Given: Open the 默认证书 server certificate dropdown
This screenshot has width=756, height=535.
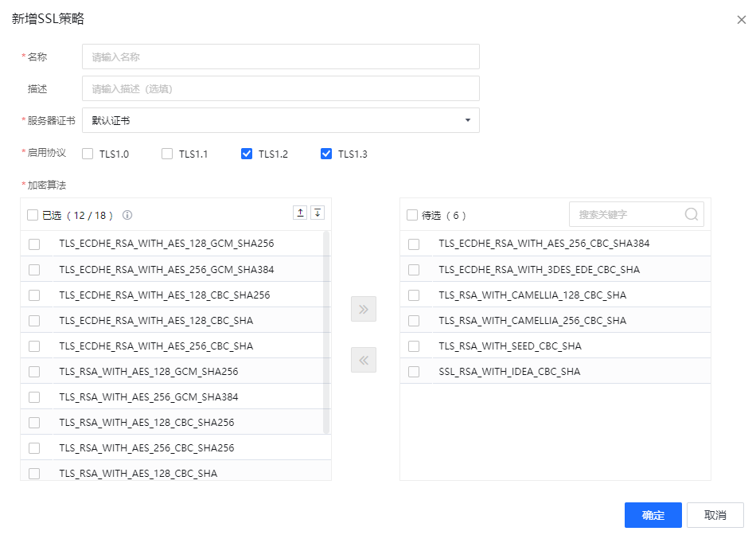Looking at the screenshot, I should 280,120.
